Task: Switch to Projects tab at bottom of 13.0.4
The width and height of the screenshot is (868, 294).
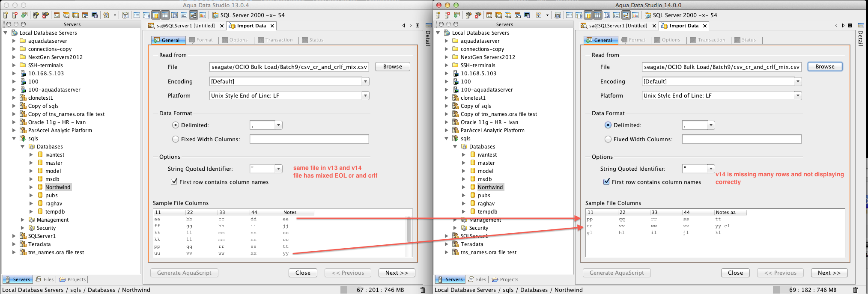Action: pos(73,279)
